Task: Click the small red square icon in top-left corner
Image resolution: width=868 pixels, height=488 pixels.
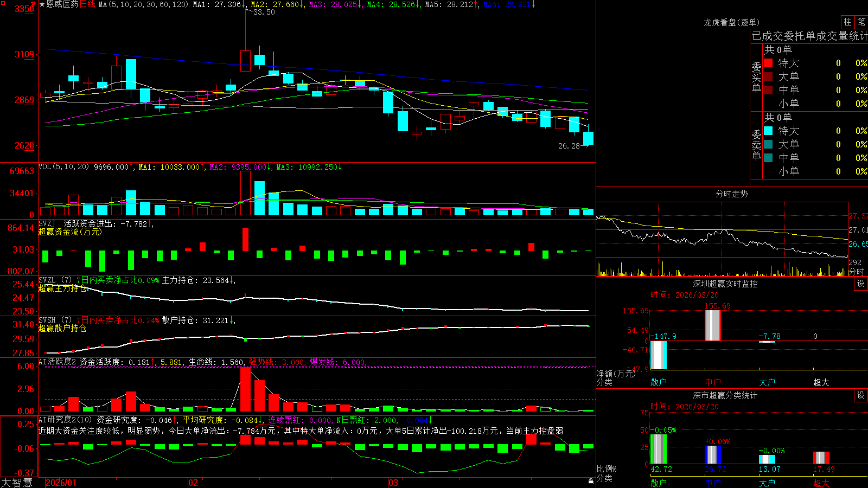Action: click(3, 3)
